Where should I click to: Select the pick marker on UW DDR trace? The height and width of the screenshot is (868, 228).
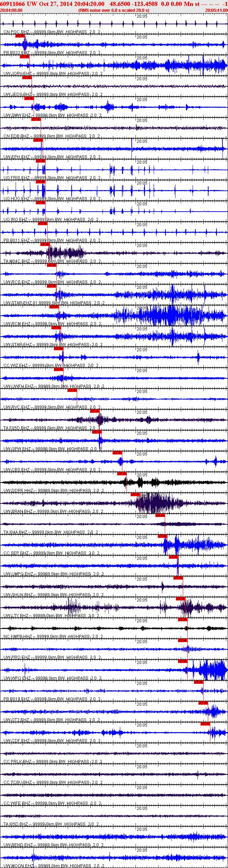(122, 473)
